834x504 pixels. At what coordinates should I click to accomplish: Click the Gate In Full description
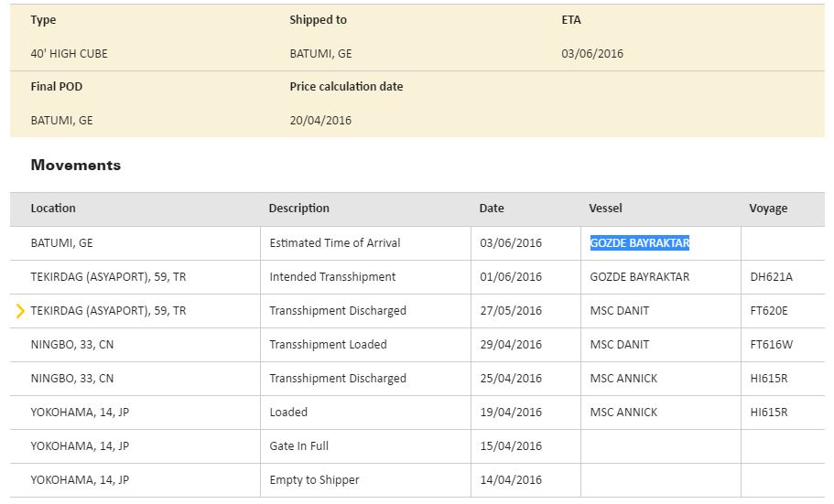pyautogui.click(x=298, y=446)
